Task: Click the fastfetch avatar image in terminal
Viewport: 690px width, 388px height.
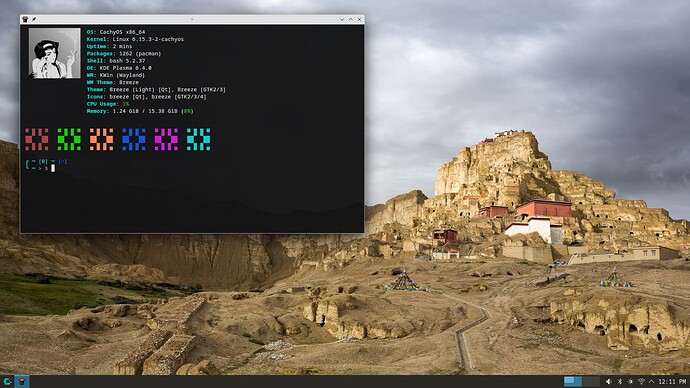Action: [55, 53]
